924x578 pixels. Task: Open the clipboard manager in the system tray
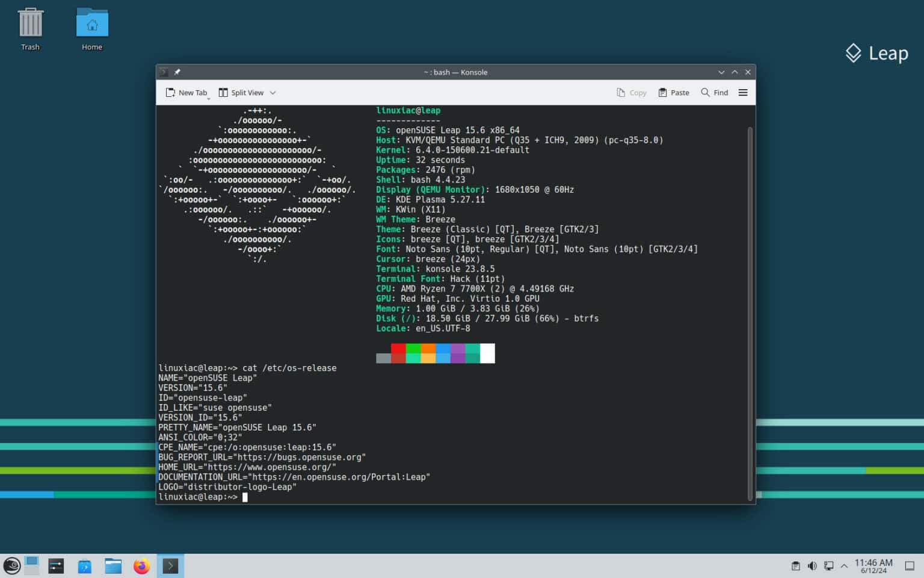795,566
